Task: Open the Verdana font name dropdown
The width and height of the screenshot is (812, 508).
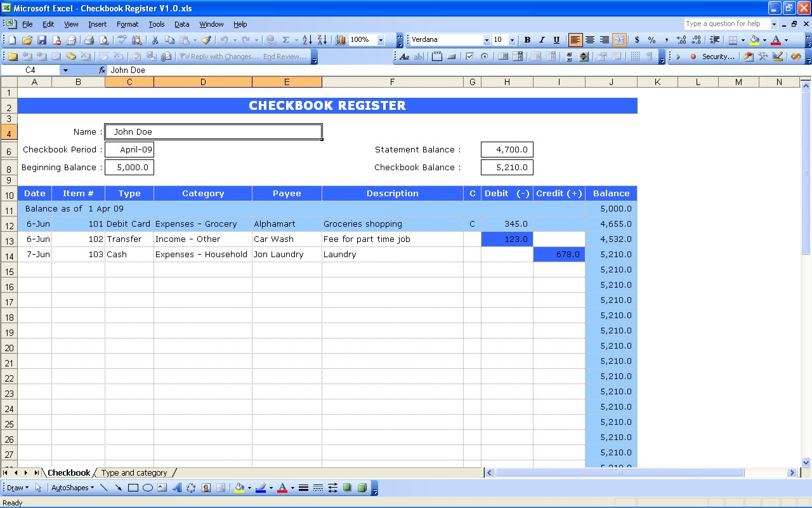Action: [x=487, y=40]
